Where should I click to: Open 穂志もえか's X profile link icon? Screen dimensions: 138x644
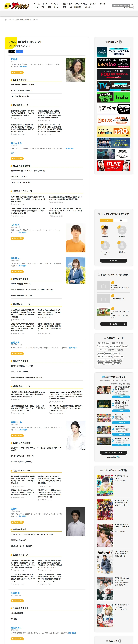click(12, 153)
